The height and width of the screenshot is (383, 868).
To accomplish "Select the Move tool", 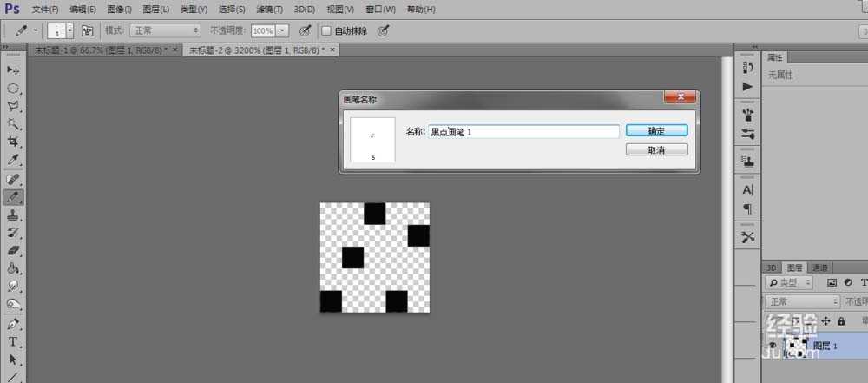I will click(x=13, y=69).
